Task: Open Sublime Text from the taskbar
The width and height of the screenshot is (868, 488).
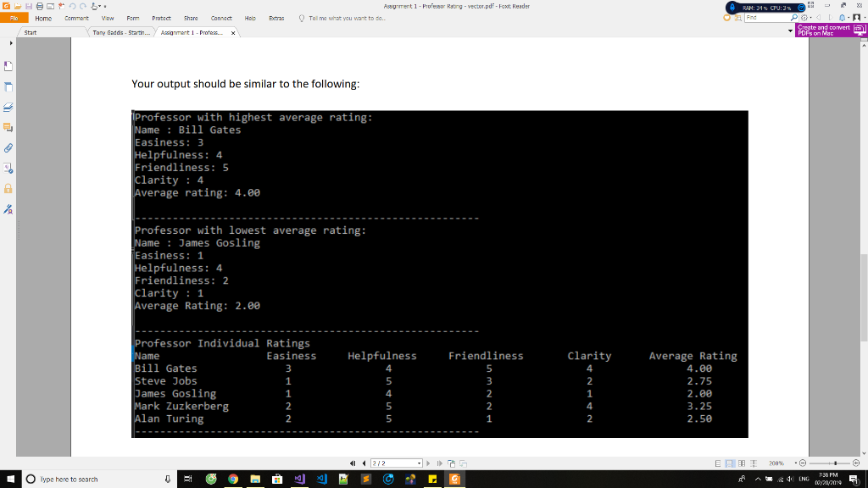Action: [366, 480]
